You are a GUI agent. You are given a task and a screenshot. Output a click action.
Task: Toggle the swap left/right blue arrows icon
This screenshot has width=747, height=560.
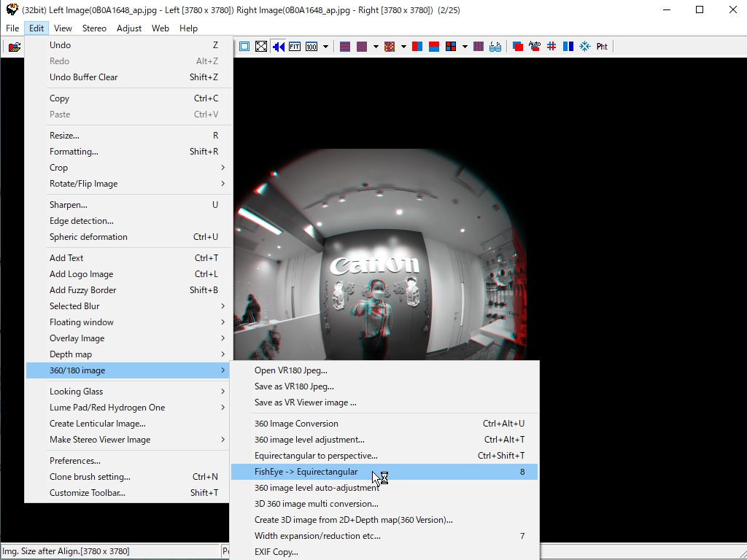[278, 47]
